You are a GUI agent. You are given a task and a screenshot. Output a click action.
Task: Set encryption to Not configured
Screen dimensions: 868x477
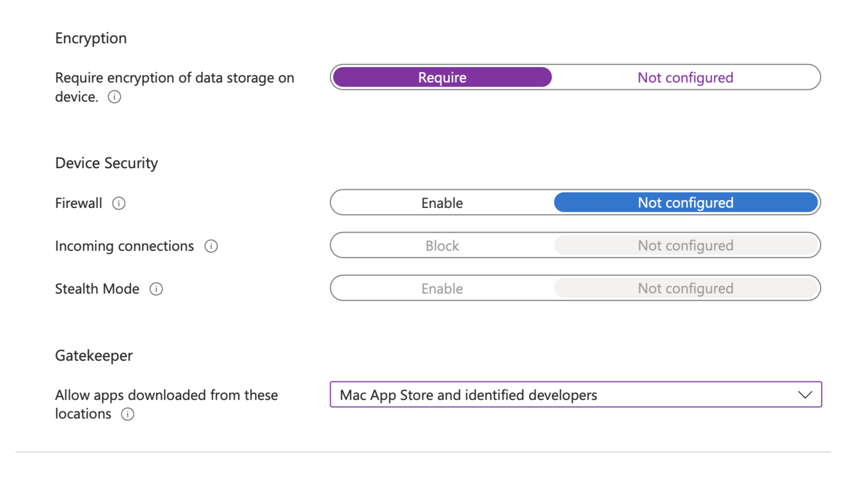tap(685, 77)
